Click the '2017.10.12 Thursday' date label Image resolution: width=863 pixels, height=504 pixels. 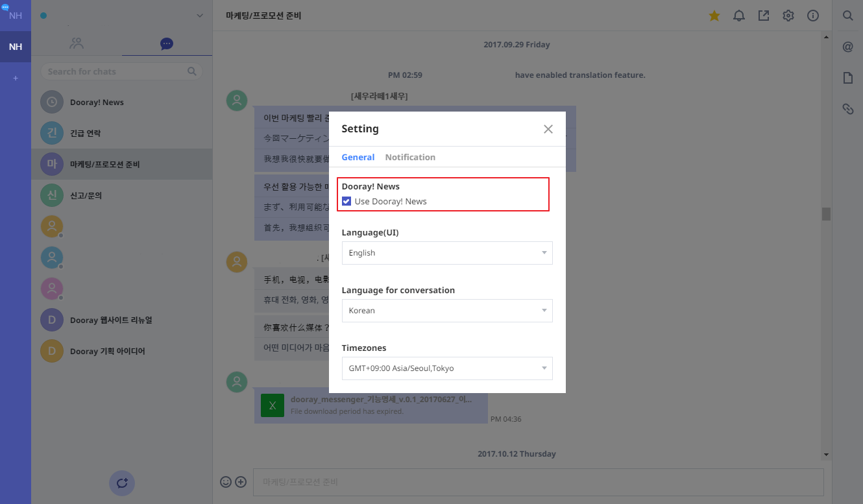click(x=517, y=454)
